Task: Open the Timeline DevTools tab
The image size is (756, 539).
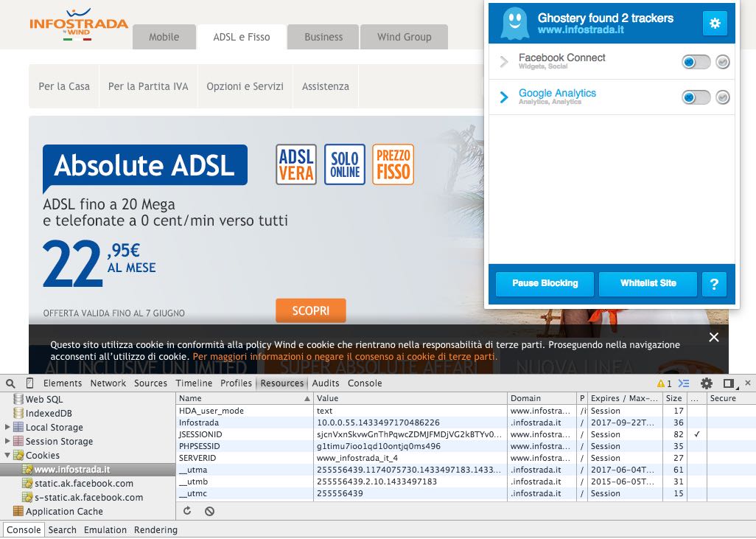Action: [194, 383]
